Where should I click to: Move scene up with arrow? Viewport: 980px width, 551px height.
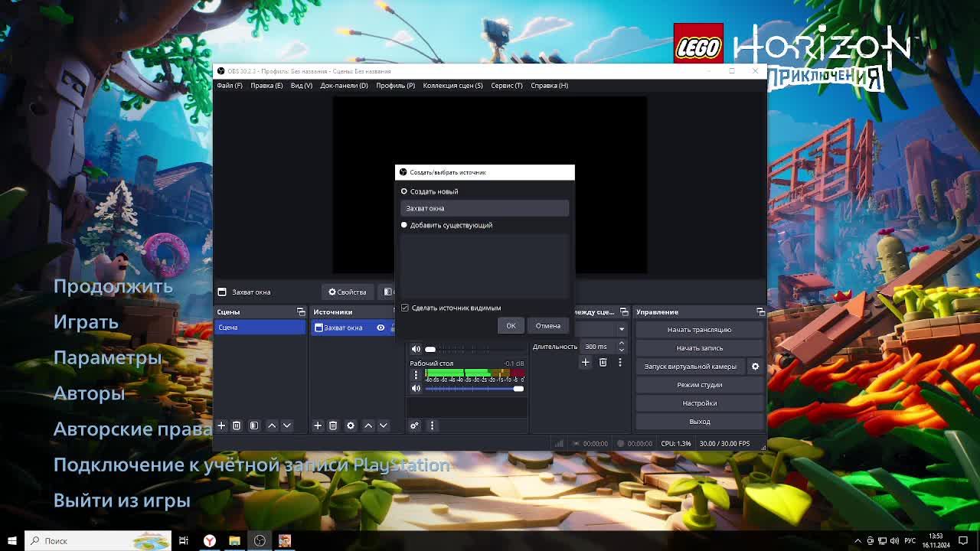272,425
